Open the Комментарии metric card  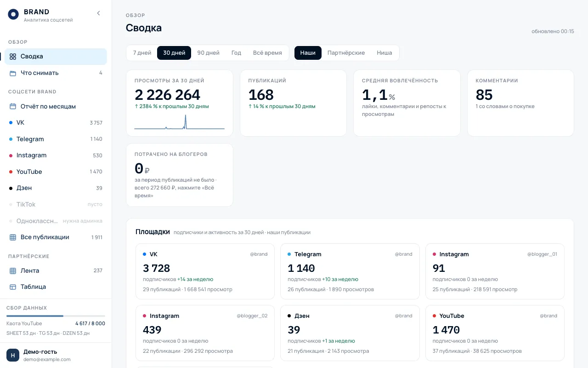tap(520, 103)
